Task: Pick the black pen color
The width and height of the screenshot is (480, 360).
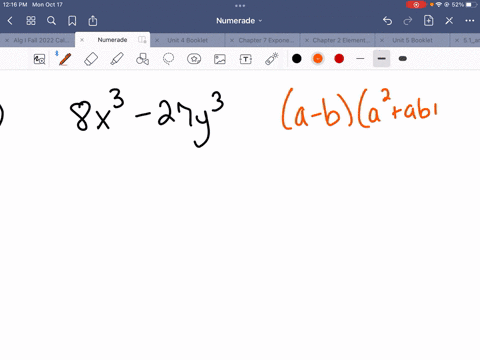Action: click(297, 59)
